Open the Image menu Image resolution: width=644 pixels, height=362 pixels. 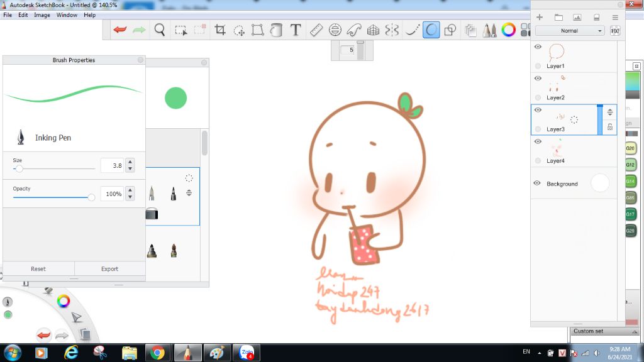click(x=42, y=15)
